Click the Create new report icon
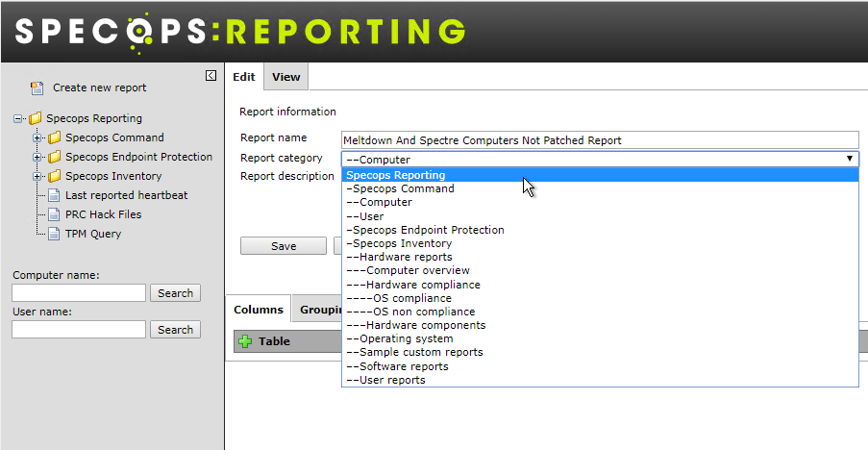 [37, 88]
